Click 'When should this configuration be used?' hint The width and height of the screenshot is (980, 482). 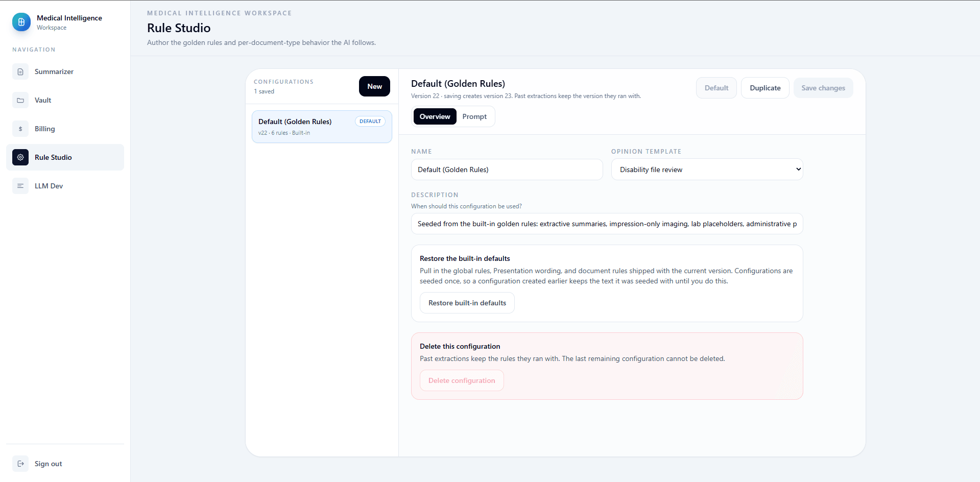466,206
